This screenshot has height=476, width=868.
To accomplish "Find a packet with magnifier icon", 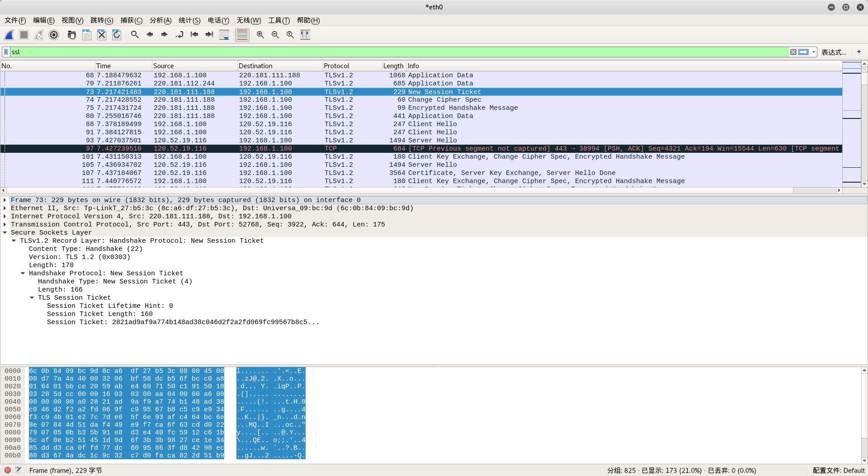I will (x=135, y=35).
